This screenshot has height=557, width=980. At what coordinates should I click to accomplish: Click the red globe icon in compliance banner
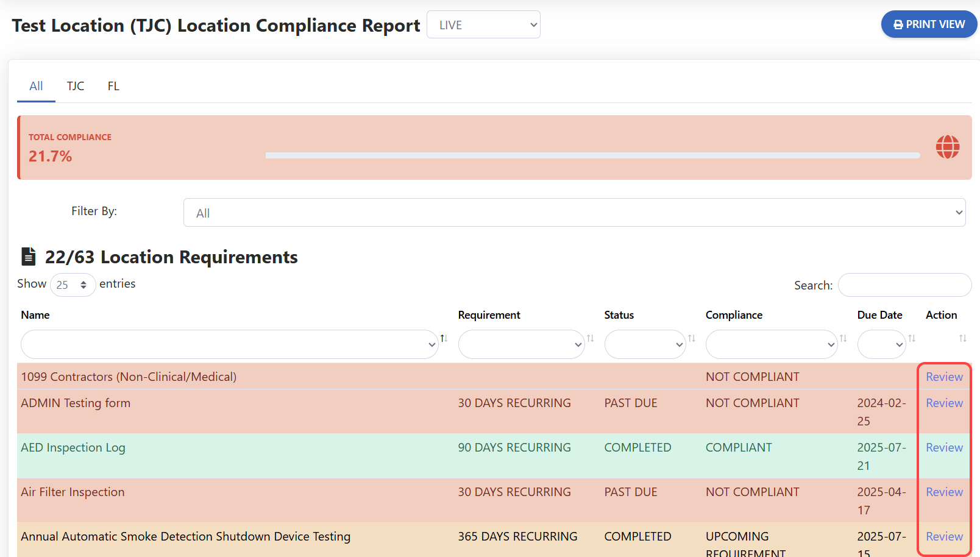click(x=947, y=147)
